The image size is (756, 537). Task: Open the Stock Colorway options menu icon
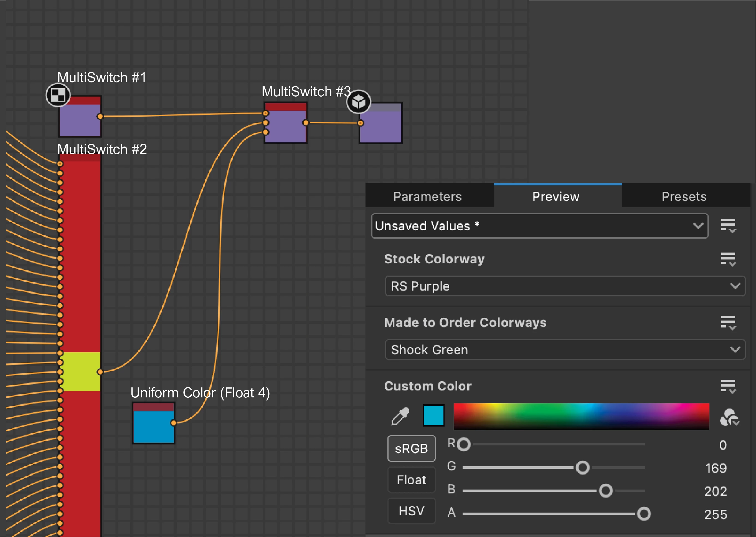[x=728, y=259]
